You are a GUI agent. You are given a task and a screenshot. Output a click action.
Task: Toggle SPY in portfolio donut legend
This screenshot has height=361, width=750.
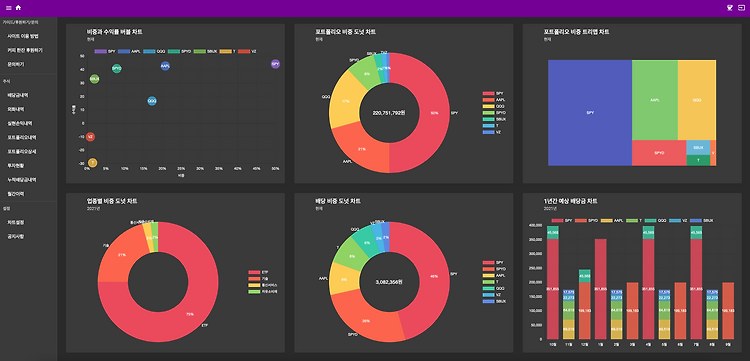[493, 93]
